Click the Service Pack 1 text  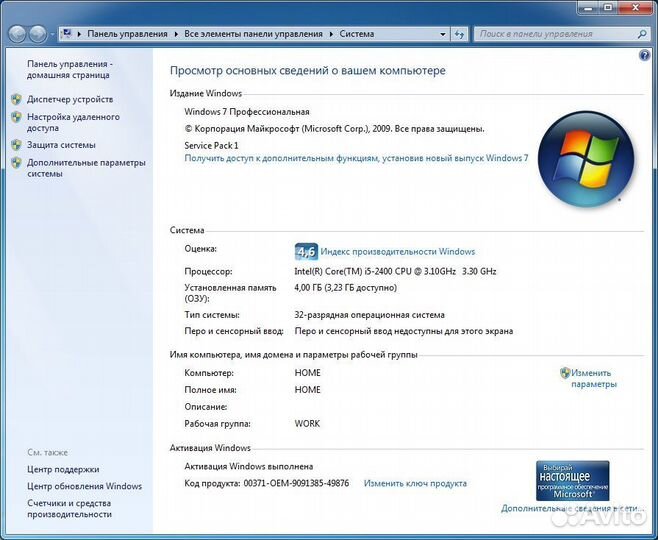(x=211, y=146)
